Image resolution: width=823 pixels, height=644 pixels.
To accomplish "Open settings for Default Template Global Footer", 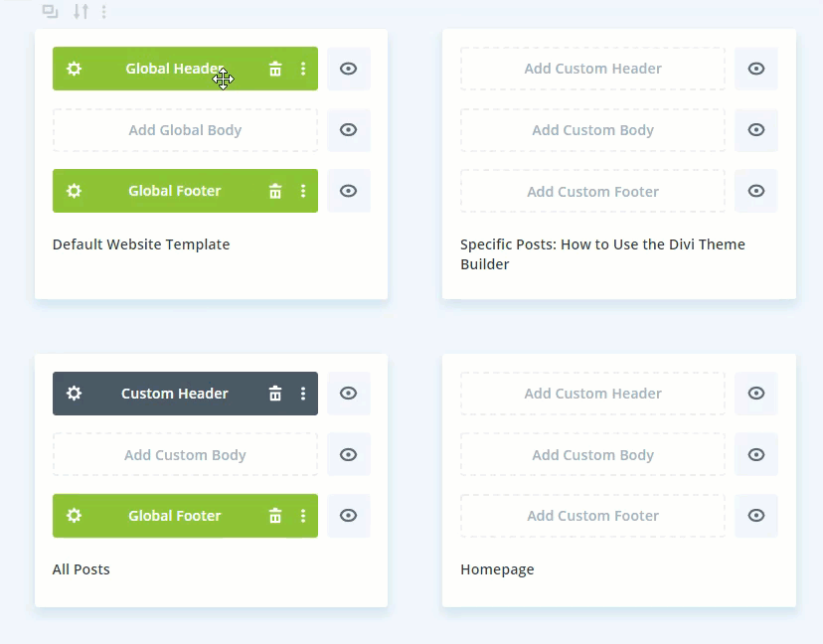I will tap(74, 191).
